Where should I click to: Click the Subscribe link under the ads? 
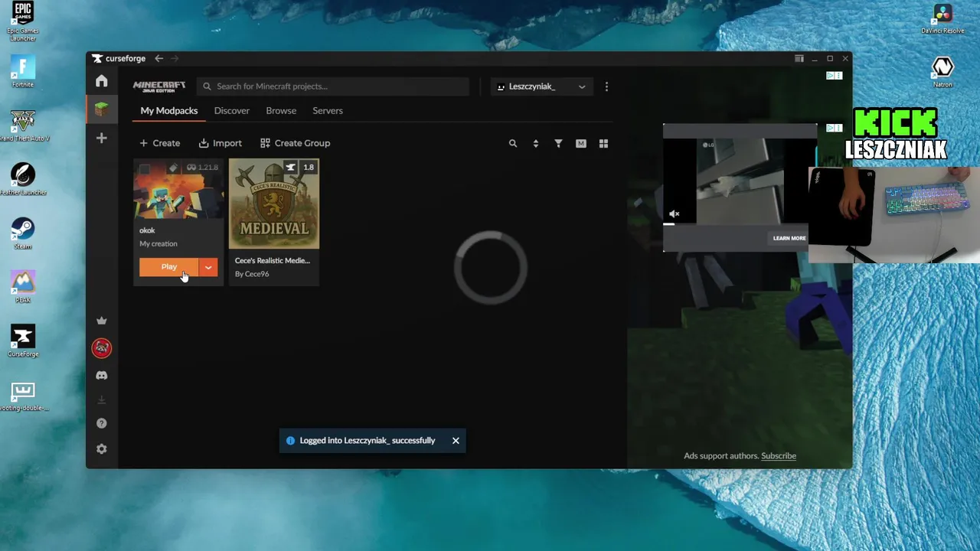[x=779, y=456]
